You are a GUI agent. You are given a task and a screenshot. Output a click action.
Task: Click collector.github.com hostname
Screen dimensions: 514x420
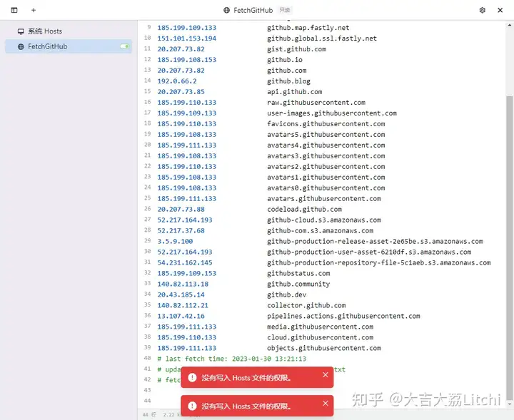306,305
